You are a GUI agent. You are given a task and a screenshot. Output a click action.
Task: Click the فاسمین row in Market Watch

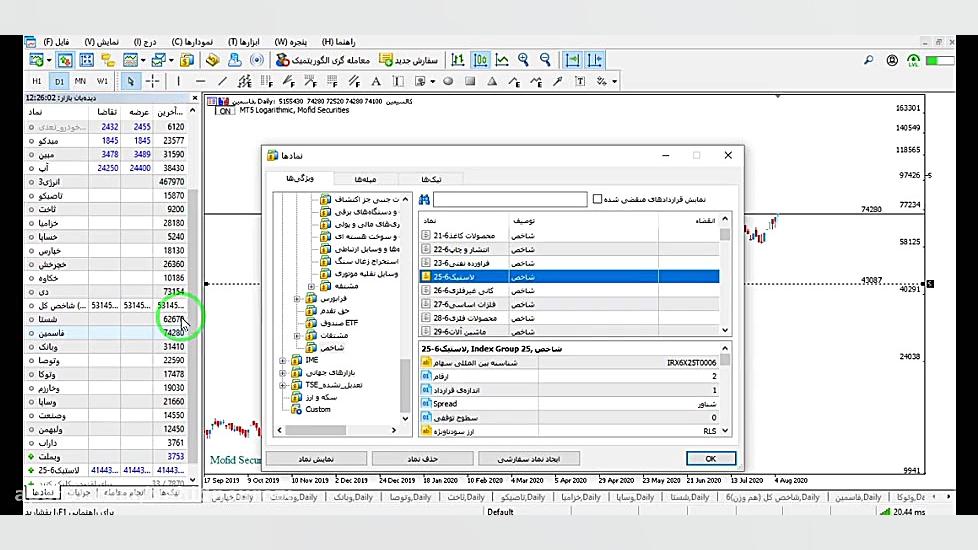click(106, 333)
